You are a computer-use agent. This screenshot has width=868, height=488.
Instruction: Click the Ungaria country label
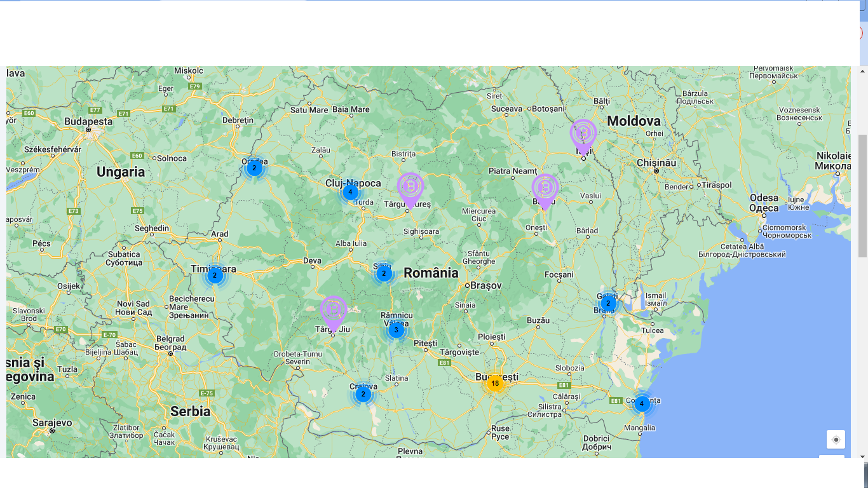point(121,172)
